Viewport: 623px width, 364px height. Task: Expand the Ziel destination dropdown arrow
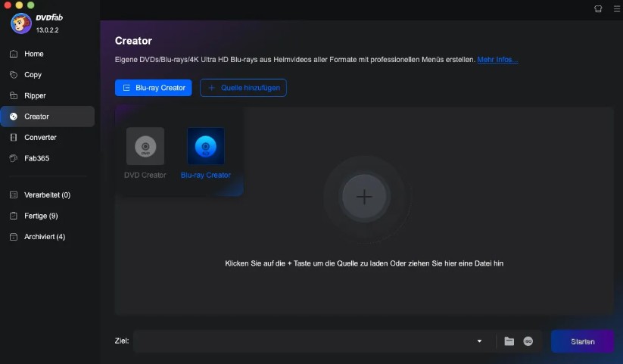tap(480, 341)
